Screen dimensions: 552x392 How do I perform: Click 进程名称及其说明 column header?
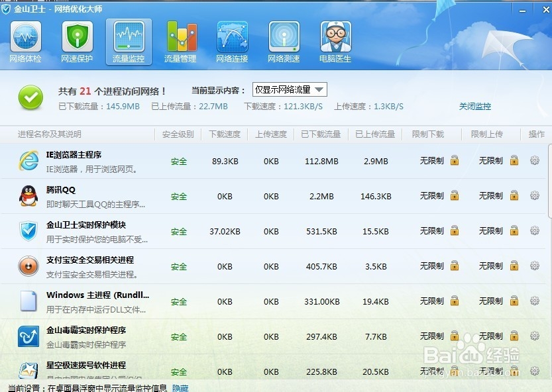tap(49, 134)
